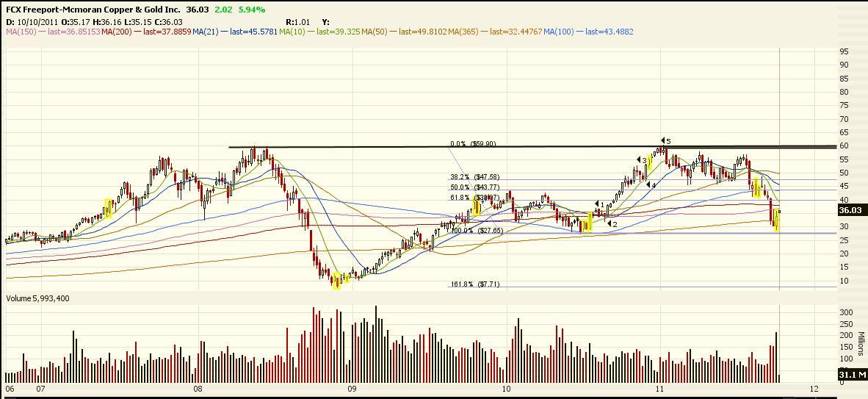Click the last price 36.03 in the header
Screen dimensions: 868x399
[197, 10]
